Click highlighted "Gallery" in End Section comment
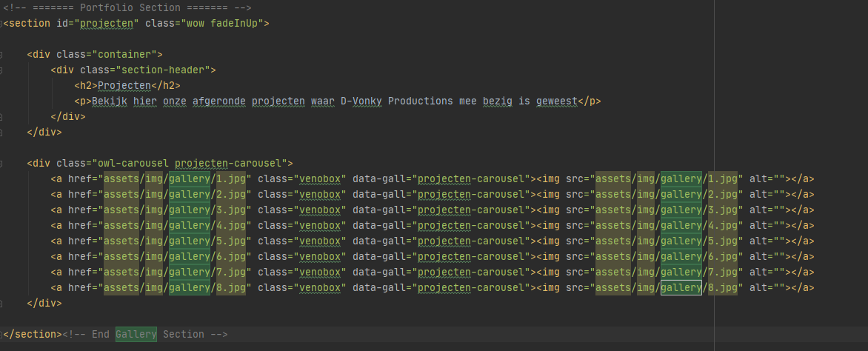The image size is (868, 351). point(136,335)
